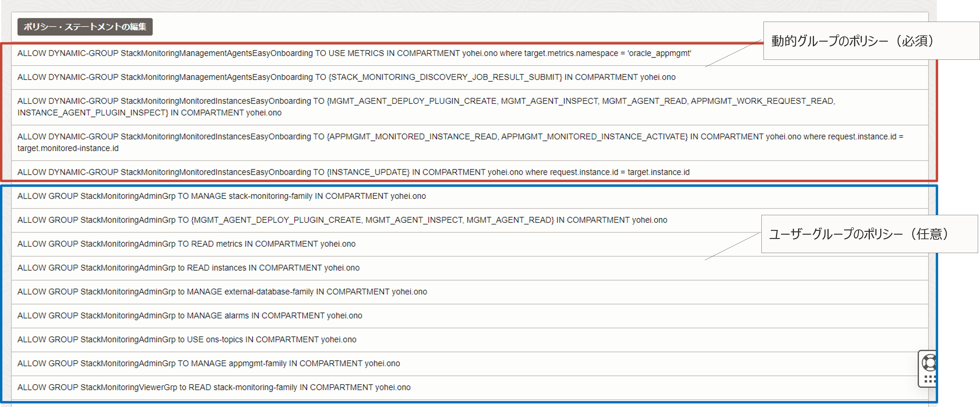
Task: Click the READ instances policy statement
Action: 188,268
